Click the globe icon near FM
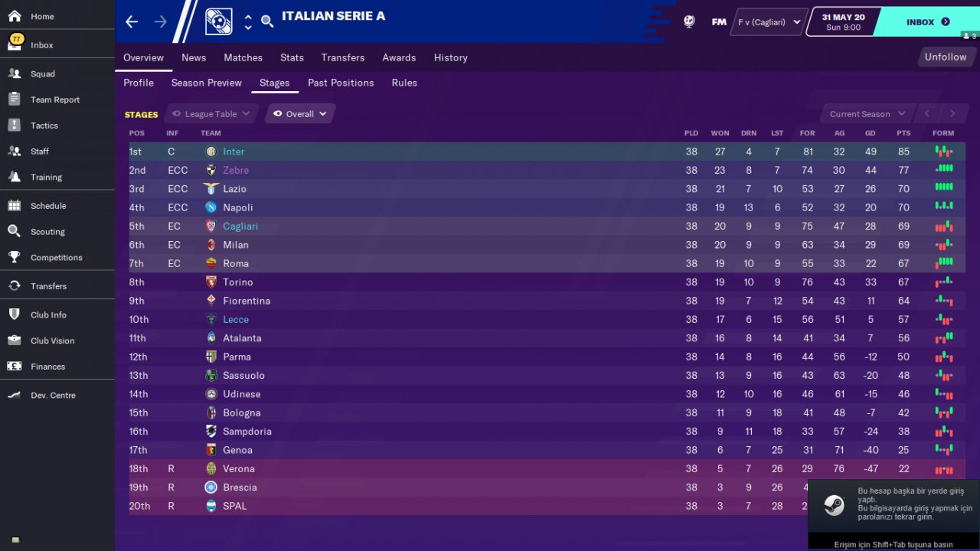This screenshot has height=551, width=980. 689,22
